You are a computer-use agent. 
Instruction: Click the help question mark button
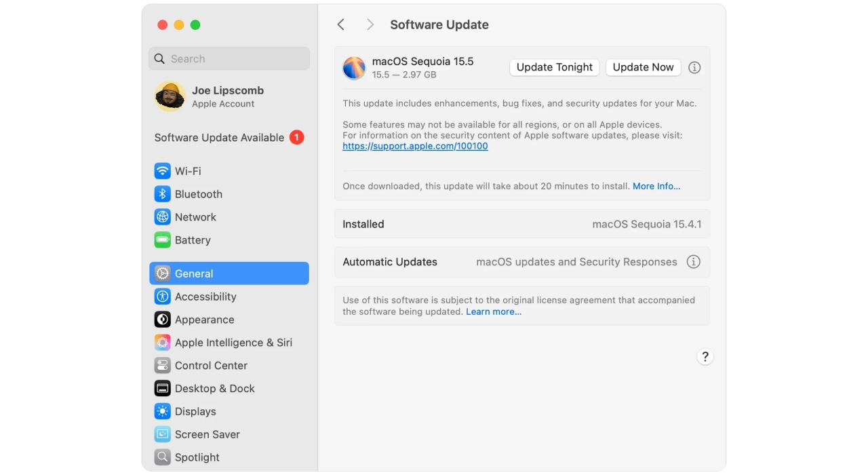pos(705,357)
